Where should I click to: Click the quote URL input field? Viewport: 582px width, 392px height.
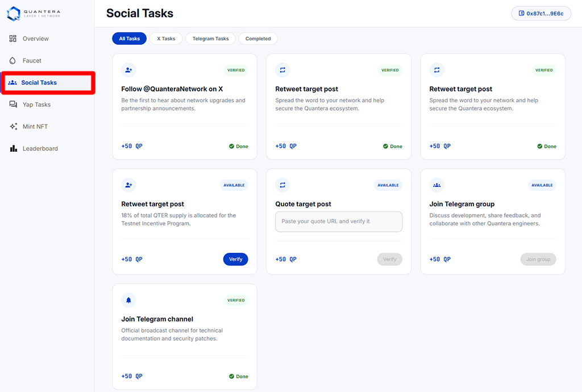339,222
